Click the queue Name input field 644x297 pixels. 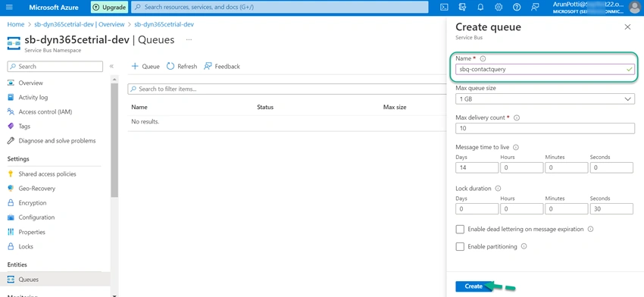pos(545,70)
